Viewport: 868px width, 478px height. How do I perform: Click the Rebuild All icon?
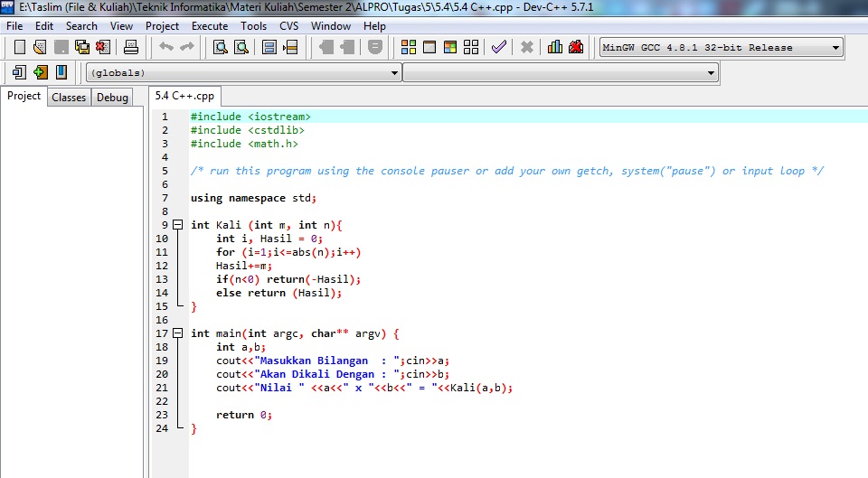tap(471, 47)
